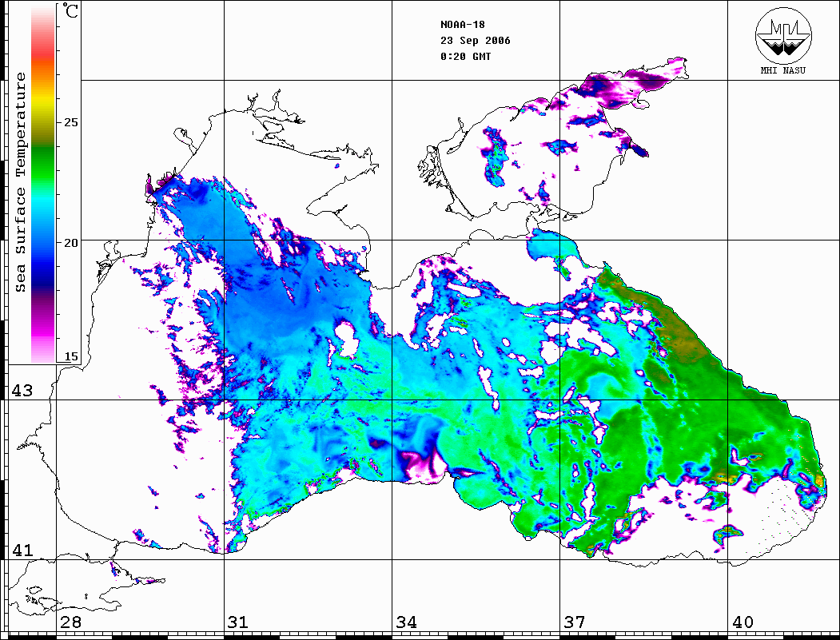Click longitude label 37
The width and height of the screenshot is (840, 640).
coord(575,622)
